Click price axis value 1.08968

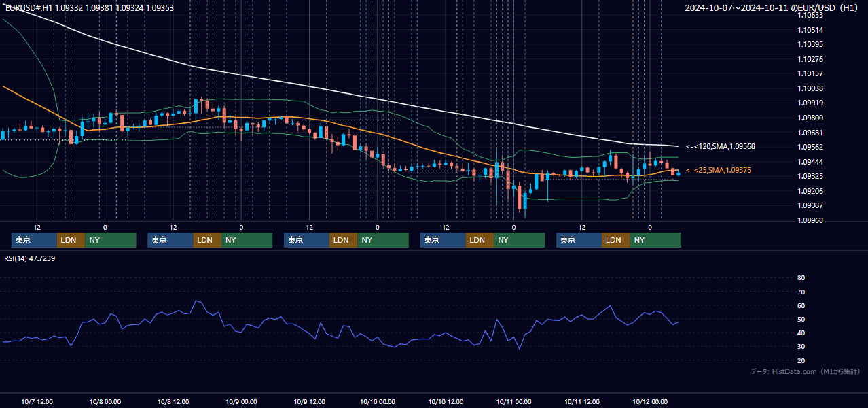(x=810, y=220)
